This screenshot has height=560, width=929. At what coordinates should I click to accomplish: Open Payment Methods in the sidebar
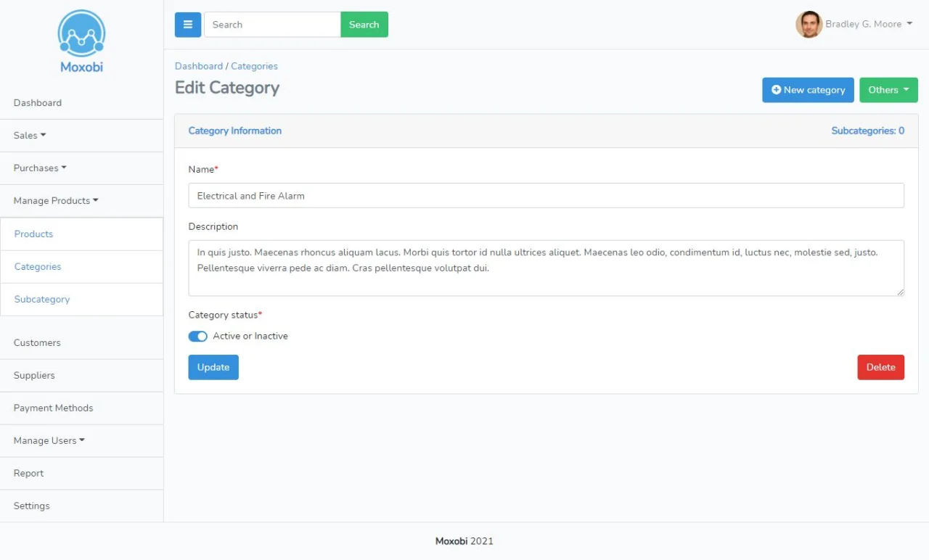[81, 408]
